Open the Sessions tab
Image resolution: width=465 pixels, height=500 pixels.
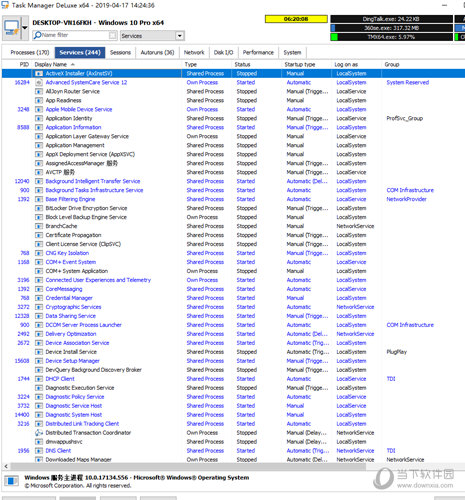(120, 52)
